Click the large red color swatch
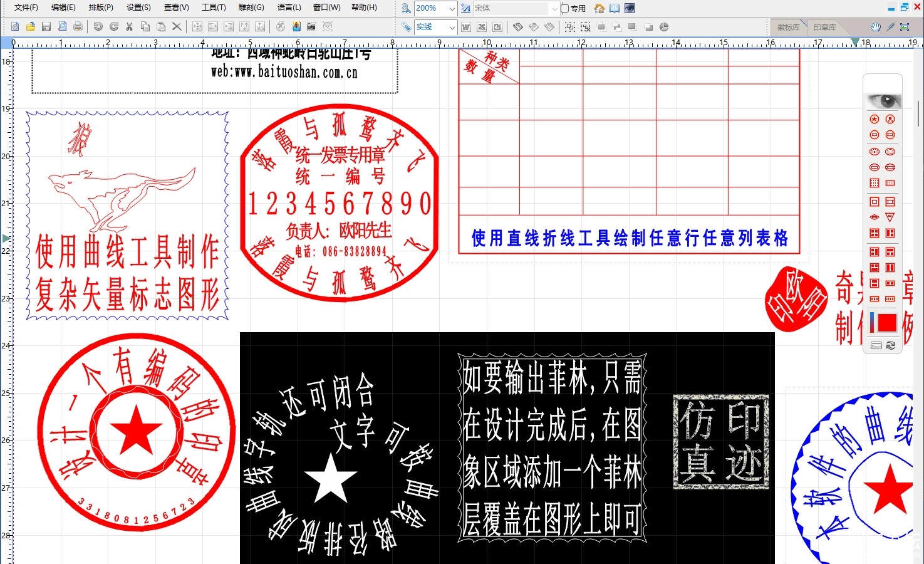 pyautogui.click(x=888, y=323)
